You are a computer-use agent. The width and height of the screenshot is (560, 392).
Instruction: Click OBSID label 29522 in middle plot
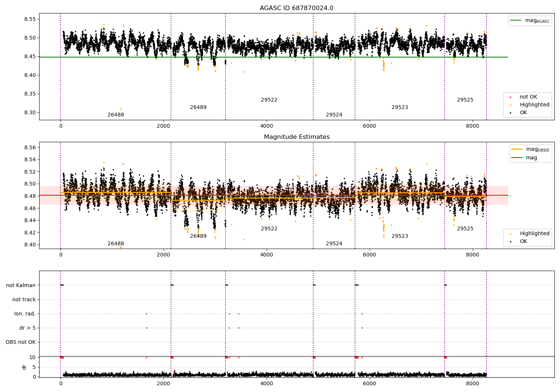[269, 229]
